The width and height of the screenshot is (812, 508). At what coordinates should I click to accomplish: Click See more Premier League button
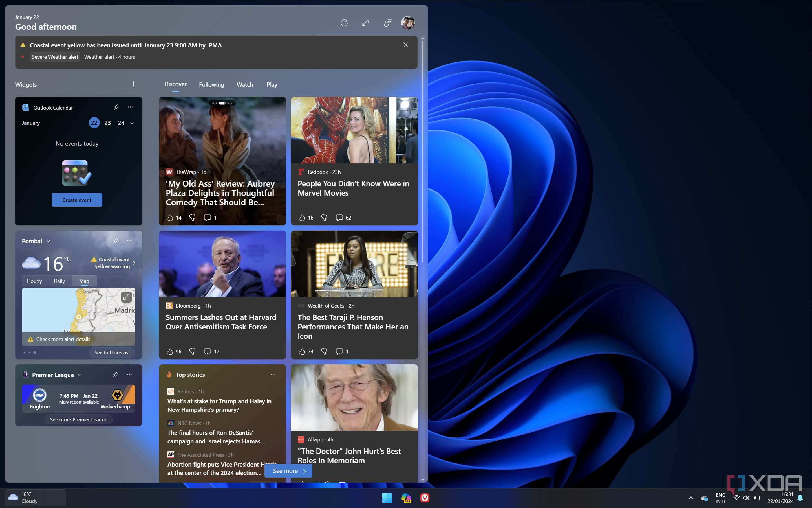click(x=78, y=419)
